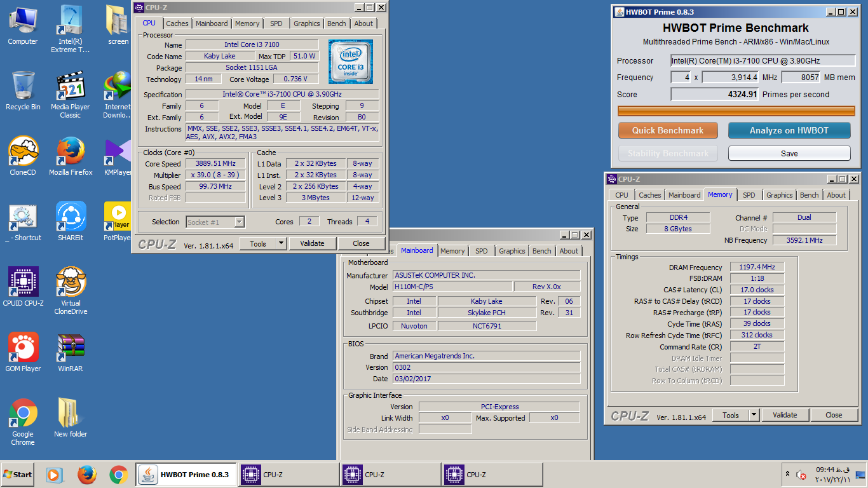Click the system clock in tray
The height and width of the screenshot is (488, 868).
(x=832, y=475)
